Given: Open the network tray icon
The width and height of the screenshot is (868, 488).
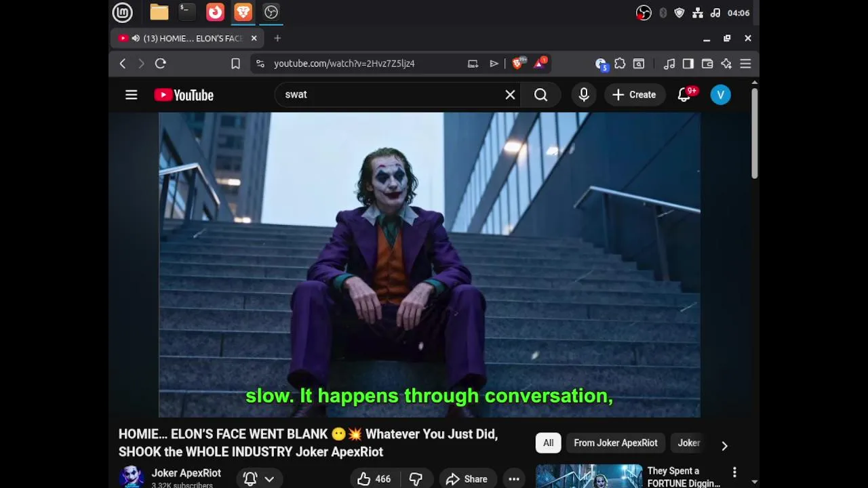Looking at the screenshot, I should [698, 13].
